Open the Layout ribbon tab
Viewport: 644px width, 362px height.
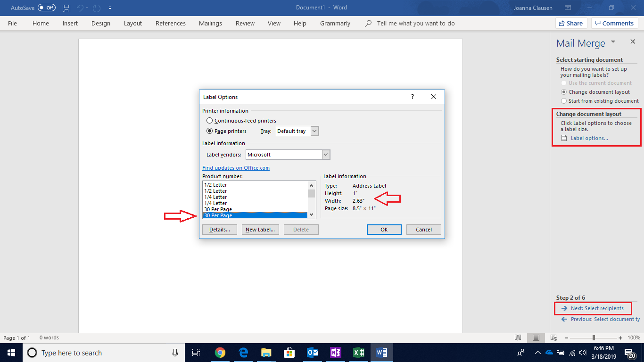(133, 23)
